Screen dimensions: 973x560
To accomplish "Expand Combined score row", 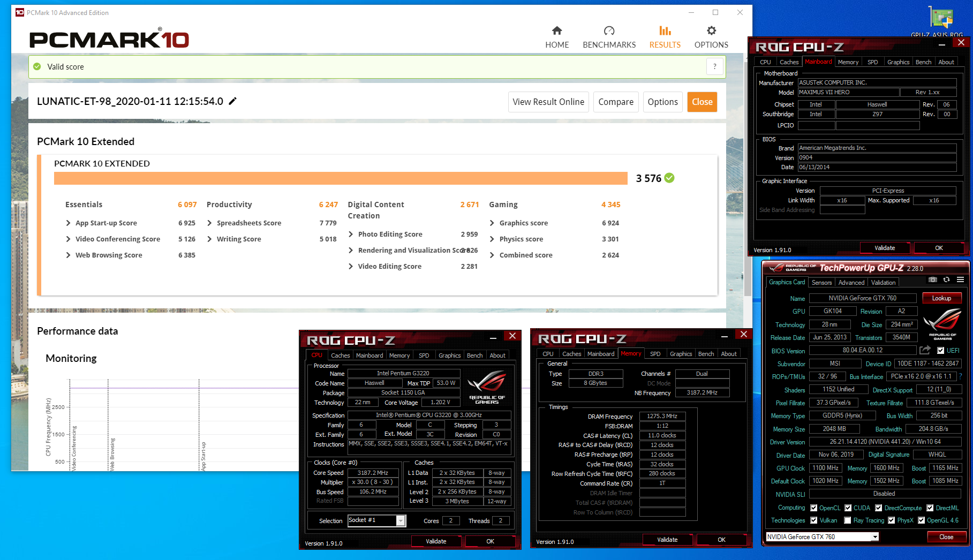I will (x=492, y=255).
